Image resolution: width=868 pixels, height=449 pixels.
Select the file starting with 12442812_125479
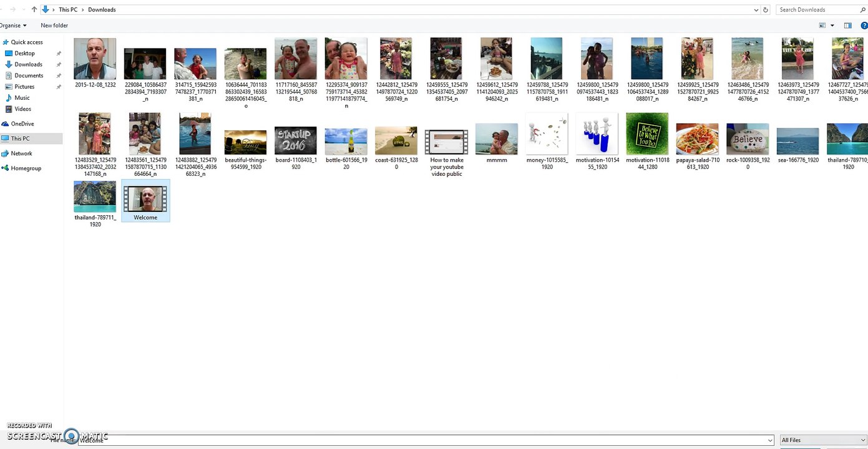tap(396, 70)
